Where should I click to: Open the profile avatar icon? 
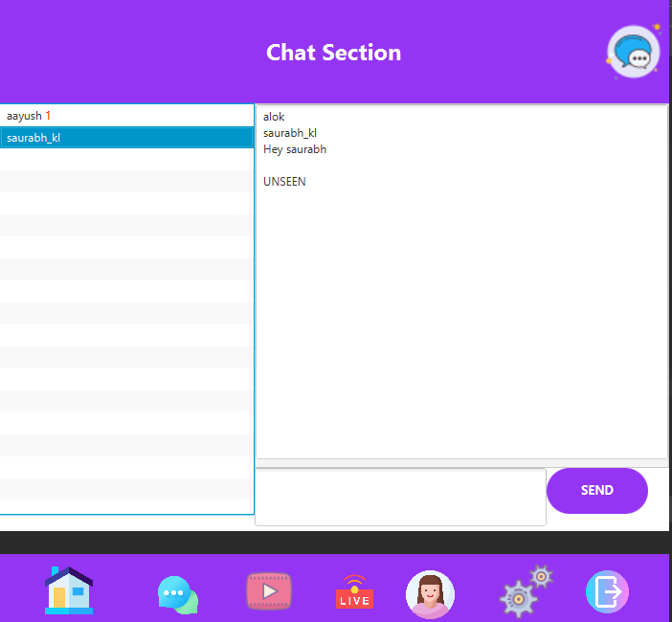pyautogui.click(x=430, y=594)
